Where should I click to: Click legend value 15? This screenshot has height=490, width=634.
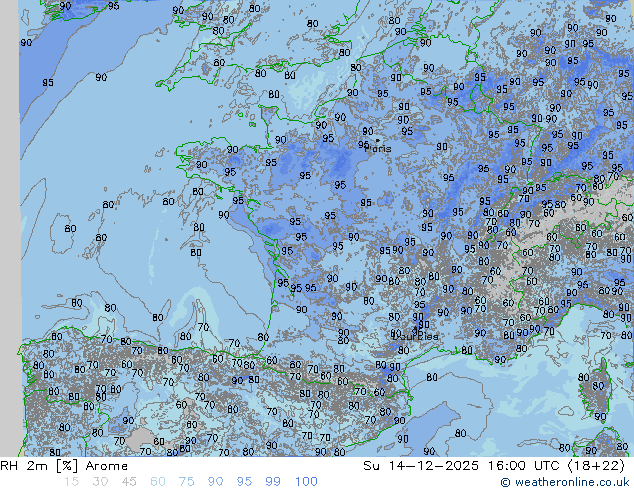click(x=71, y=482)
